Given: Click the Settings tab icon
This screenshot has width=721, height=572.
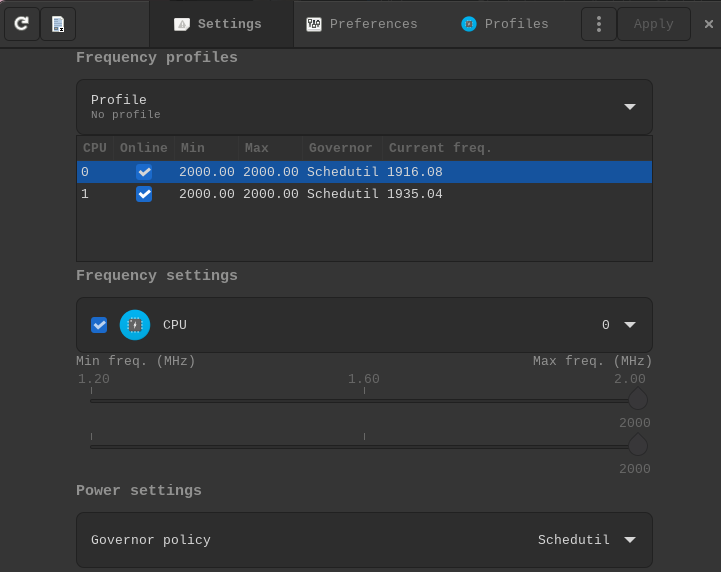Looking at the screenshot, I should coord(181,24).
